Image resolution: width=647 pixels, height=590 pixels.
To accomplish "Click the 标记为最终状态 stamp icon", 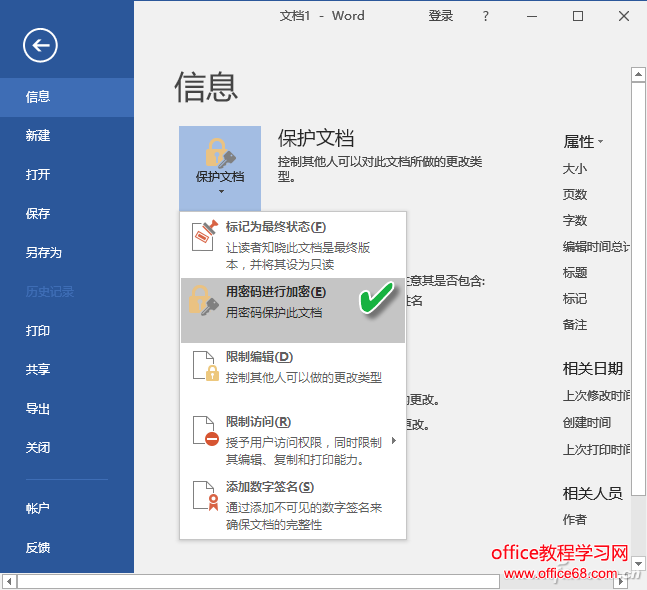I will [x=204, y=235].
